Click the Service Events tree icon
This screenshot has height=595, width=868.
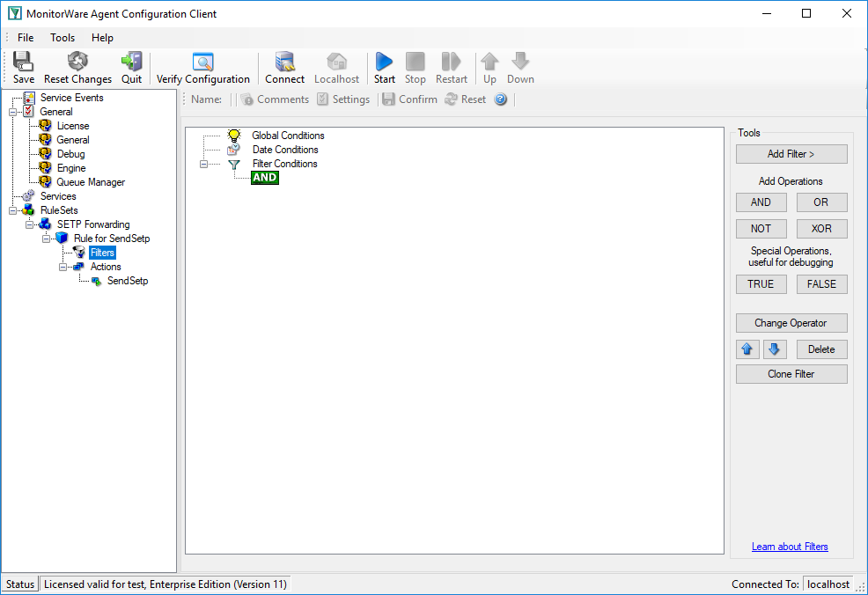[29, 98]
